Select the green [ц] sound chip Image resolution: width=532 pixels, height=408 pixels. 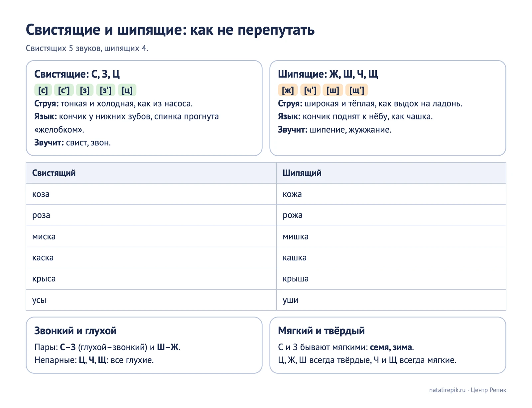tap(127, 90)
